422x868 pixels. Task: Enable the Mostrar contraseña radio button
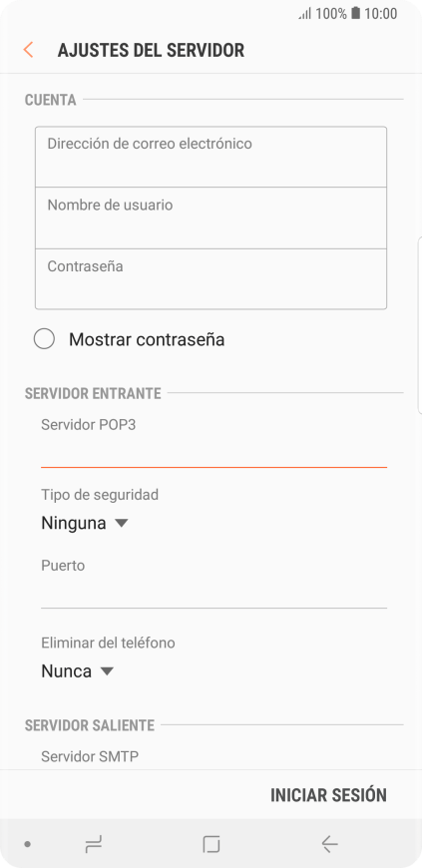[x=44, y=339]
